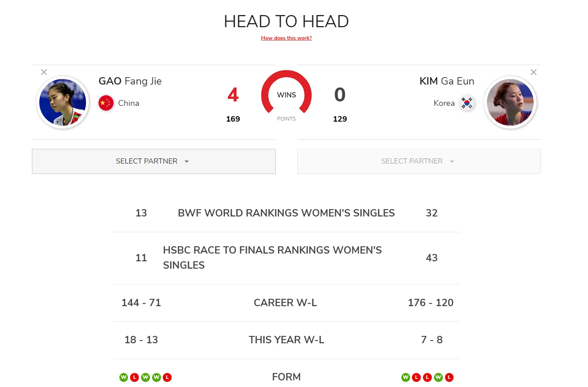Click the Career W-L row label

tap(285, 303)
